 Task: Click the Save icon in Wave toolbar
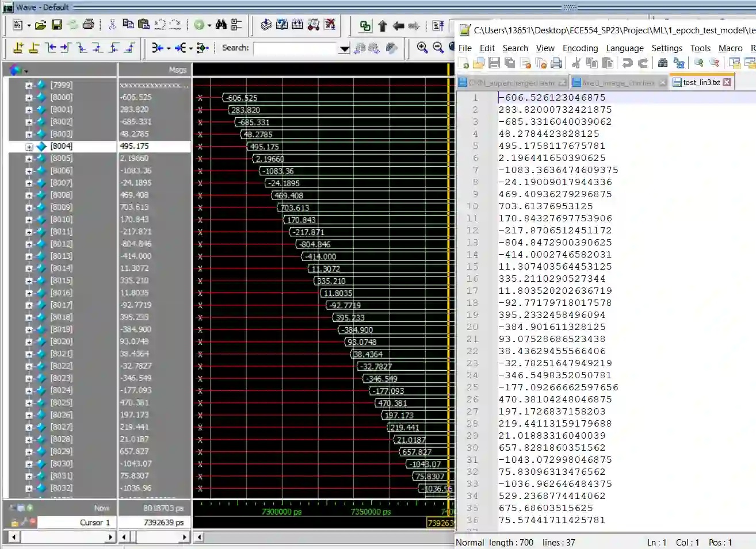coord(56,25)
